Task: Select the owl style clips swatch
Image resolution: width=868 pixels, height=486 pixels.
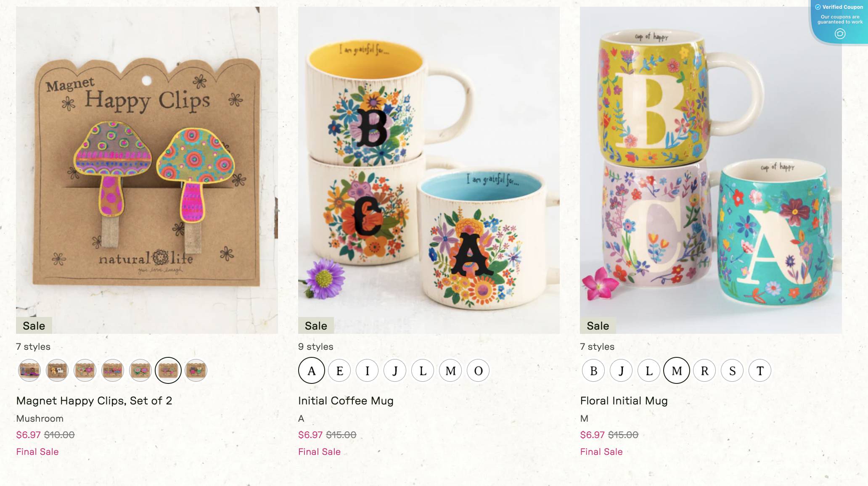Action: pos(196,370)
